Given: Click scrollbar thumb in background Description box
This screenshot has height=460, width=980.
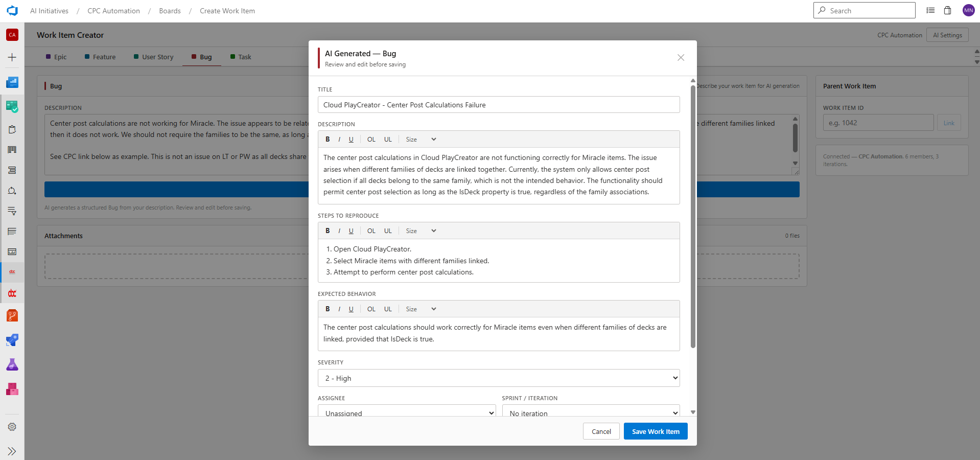Looking at the screenshot, I should [x=795, y=138].
